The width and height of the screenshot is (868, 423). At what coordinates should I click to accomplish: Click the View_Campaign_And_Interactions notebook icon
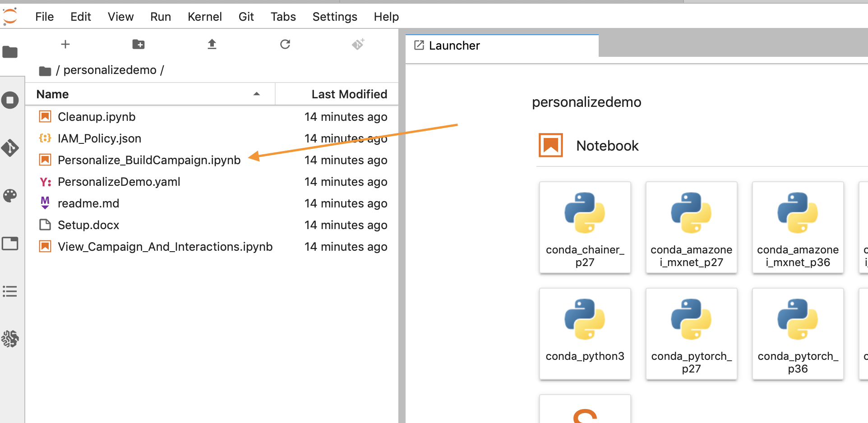click(45, 246)
